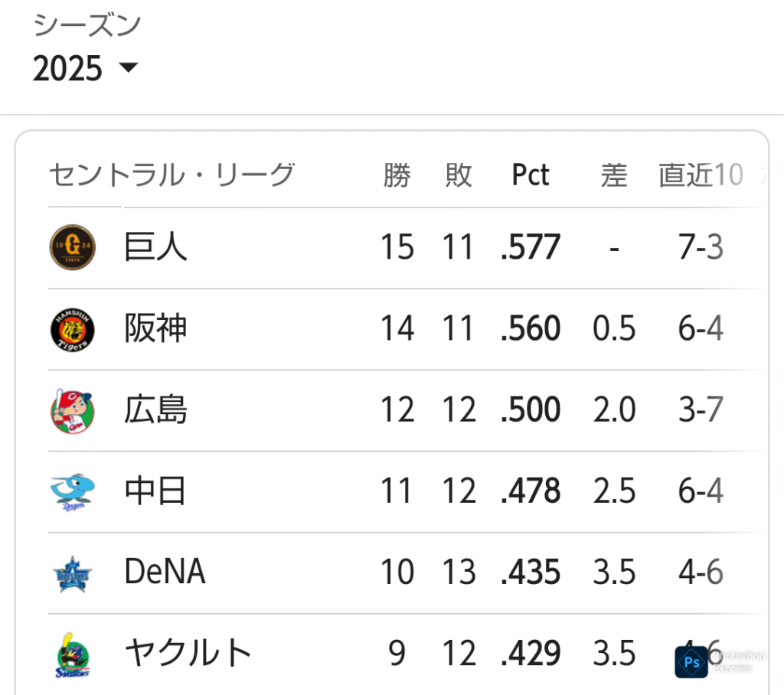This screenshot has height=695, width=784.
Task: Click the DeNA BayStars star logo
Action: coord(73,573)
